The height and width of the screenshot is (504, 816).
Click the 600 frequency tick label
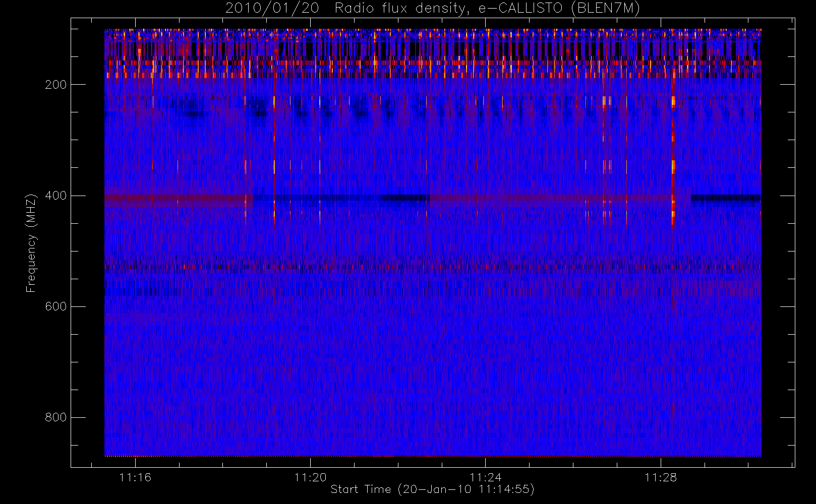pos(55,306)
